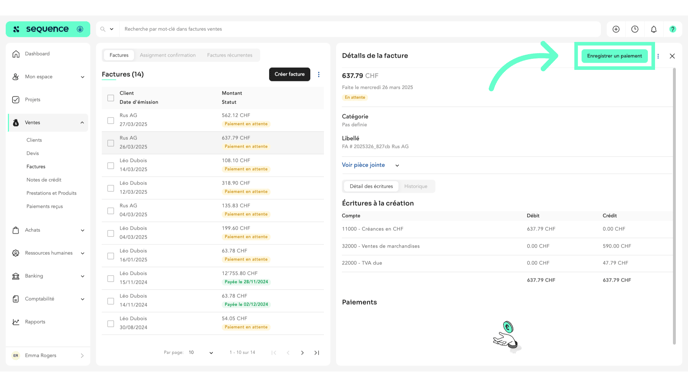Check the Léo Dubois 15/11/2024 invoice
The image size is (688, 387).
pos(111,279)
